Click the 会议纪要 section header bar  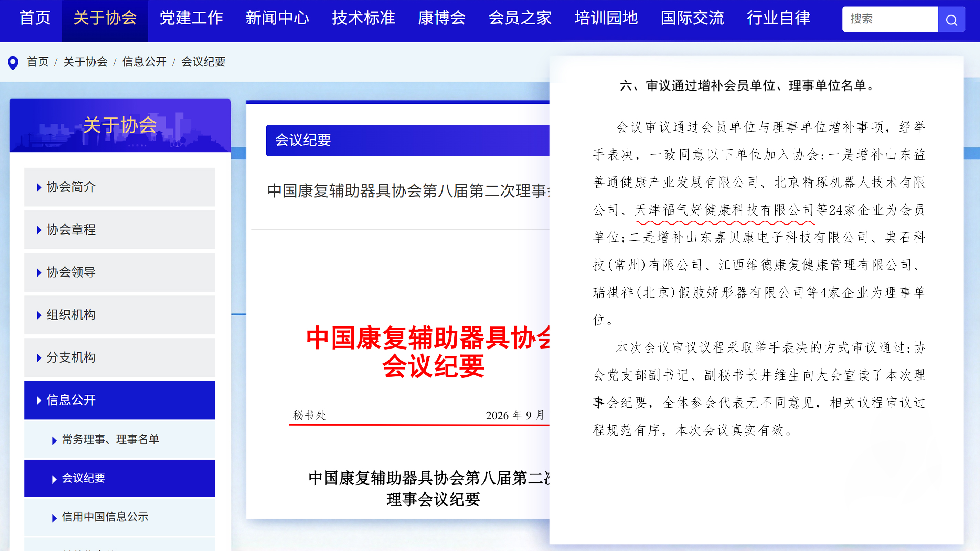point(408,141)
